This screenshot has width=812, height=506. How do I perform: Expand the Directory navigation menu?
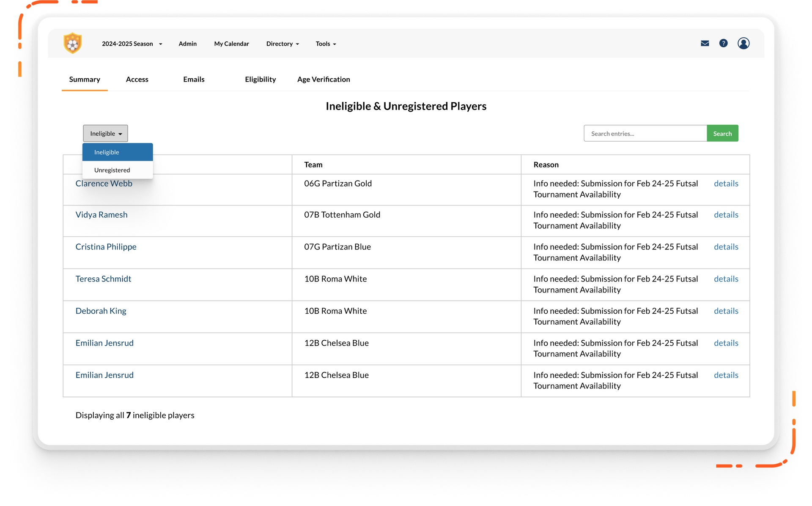pyautogui.click(x=283, y=44)
